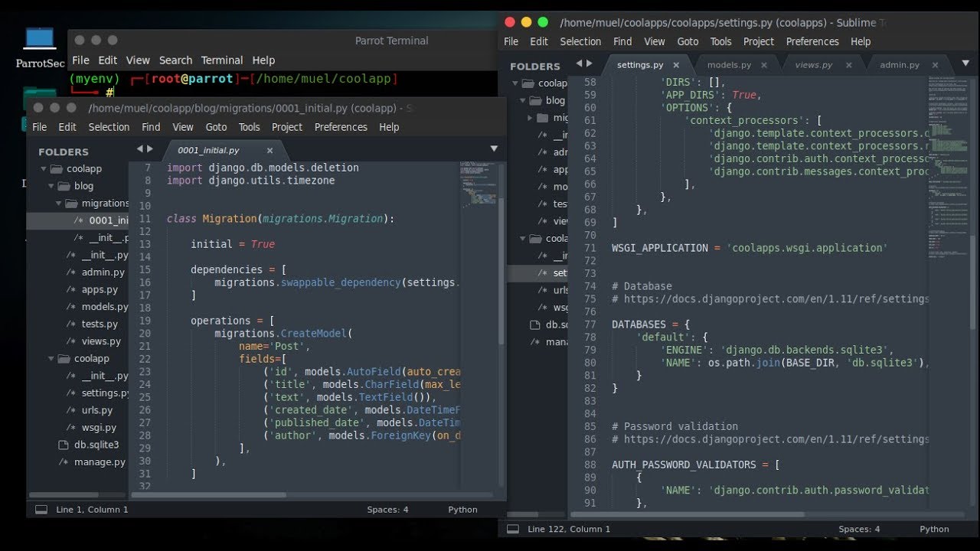The height and width of the screenshot is (551, 980).
Task: Open Find menu in settings.py window
Action: [622, 41]
